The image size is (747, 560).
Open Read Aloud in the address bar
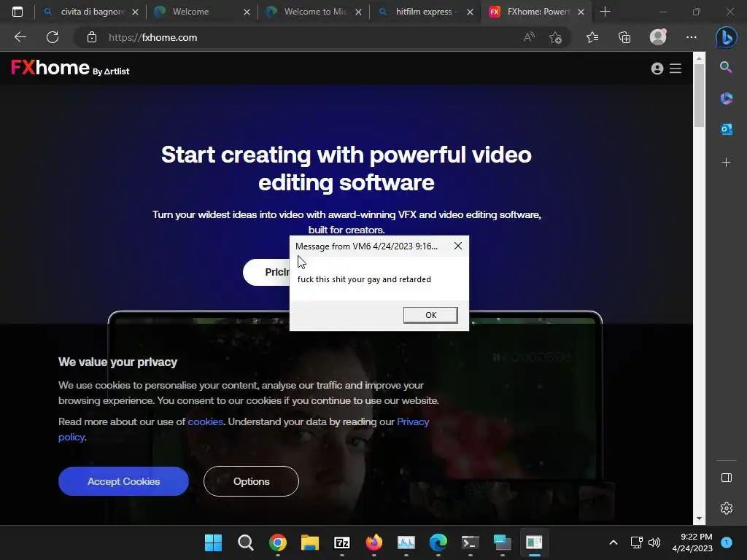529,37
